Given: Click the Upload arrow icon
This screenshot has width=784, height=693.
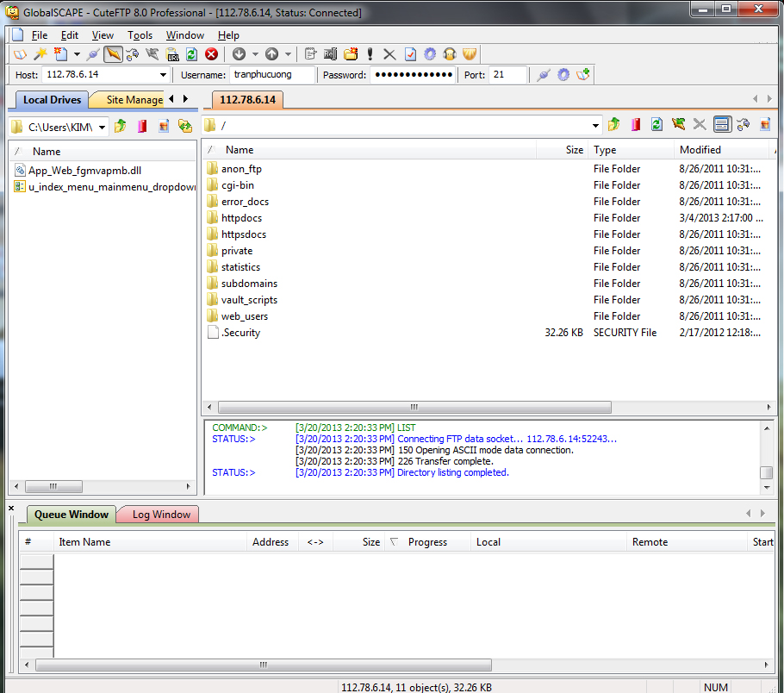Looking at the screenshot, I should (x=271, y=54).
